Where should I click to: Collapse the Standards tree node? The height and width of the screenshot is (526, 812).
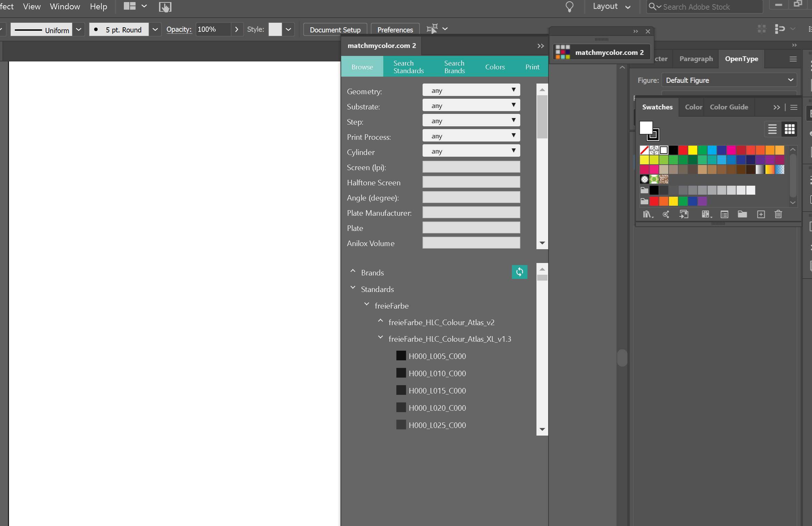click(353, 288)
